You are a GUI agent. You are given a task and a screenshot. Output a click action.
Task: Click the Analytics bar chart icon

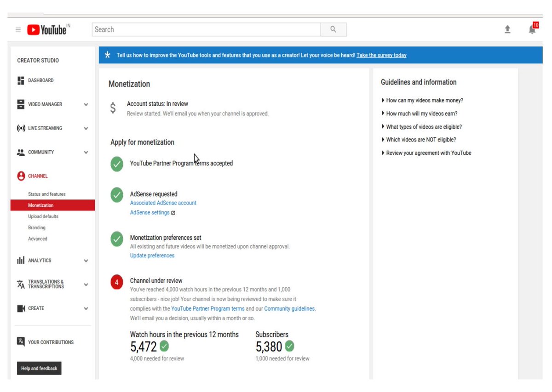21,261
